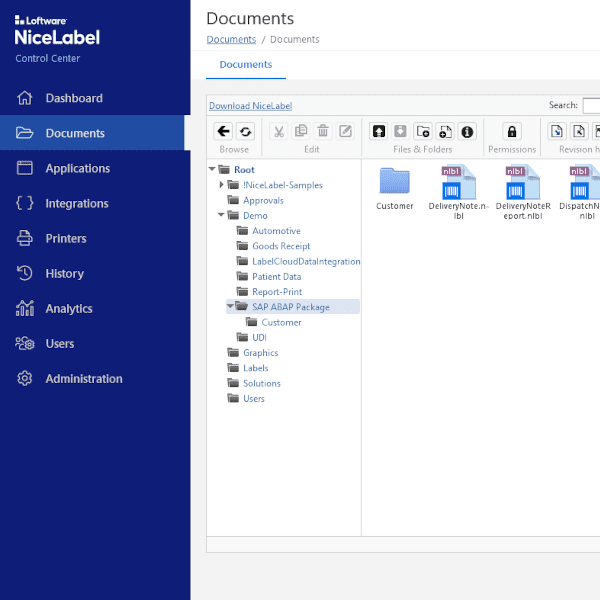Open Permissions via the lock icon
600x600 pixels.
pyautogui.click(x=512, y=132)
